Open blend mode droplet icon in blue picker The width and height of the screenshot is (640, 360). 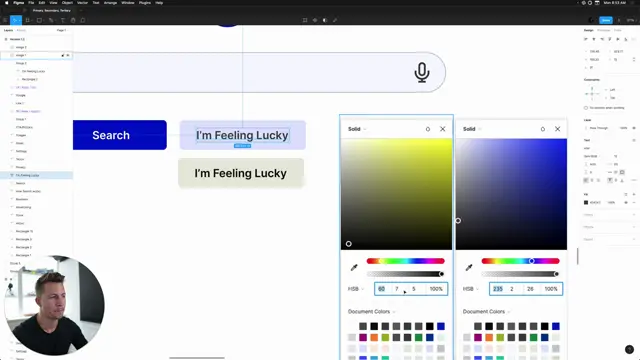[x=542, y=129]
